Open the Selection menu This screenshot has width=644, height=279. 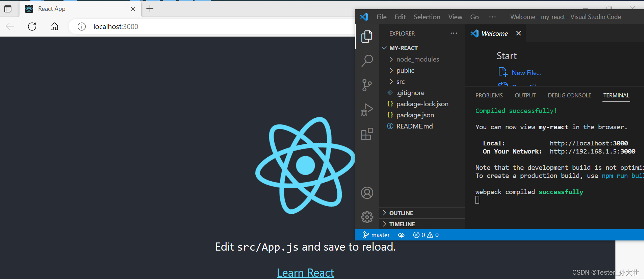(x=427, y=17)
